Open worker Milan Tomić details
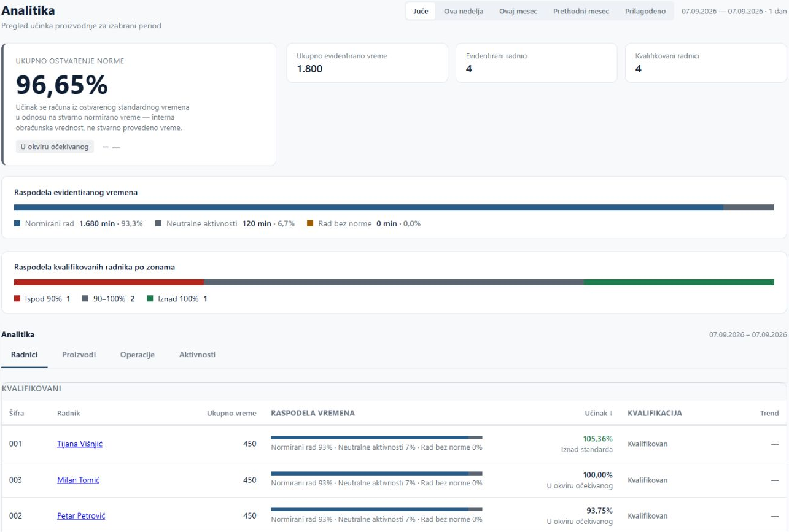Image resolution: width=789 pixels, height=532 pixels. pos(78,480)
